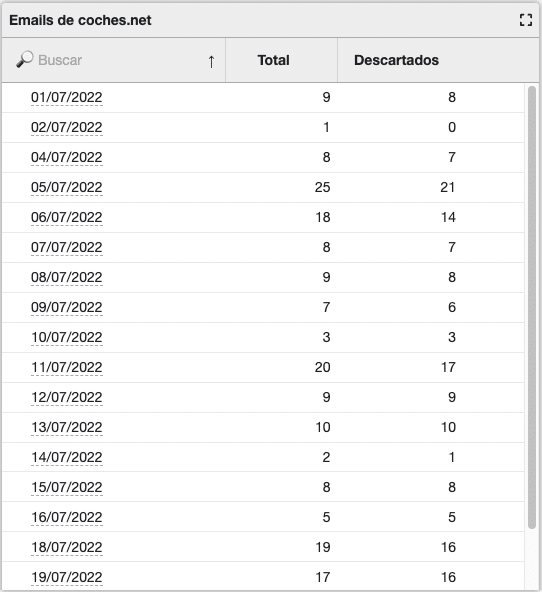Screen dimensions: 542x592
Task: Select the 08/07/2022 date
Action: (66, 278)
